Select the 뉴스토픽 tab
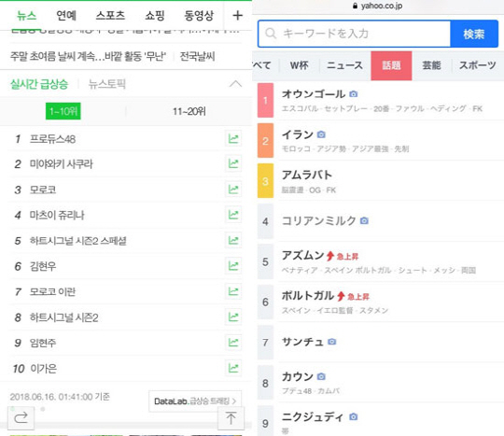Screen dimensions: 504x436 (106, 84)
